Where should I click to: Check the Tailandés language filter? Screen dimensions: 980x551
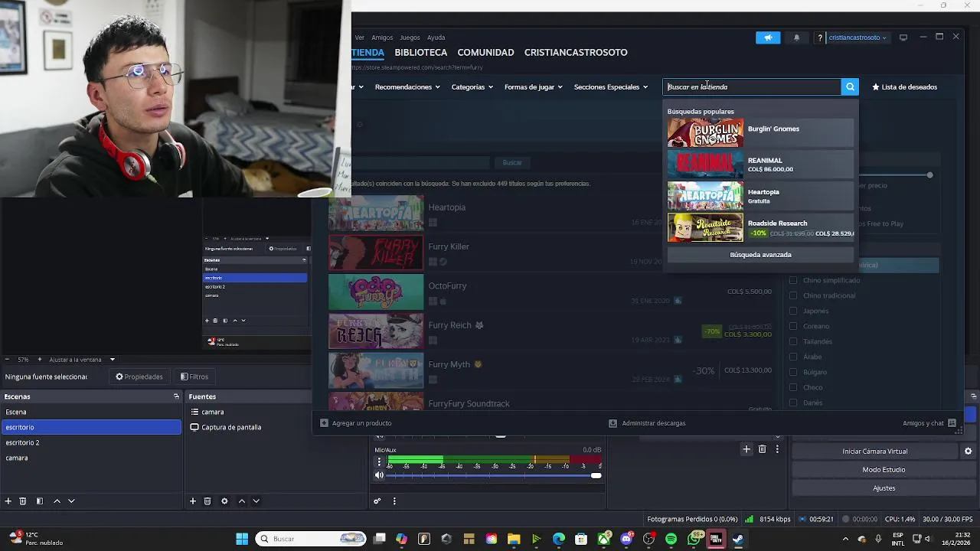coord(793,341)
